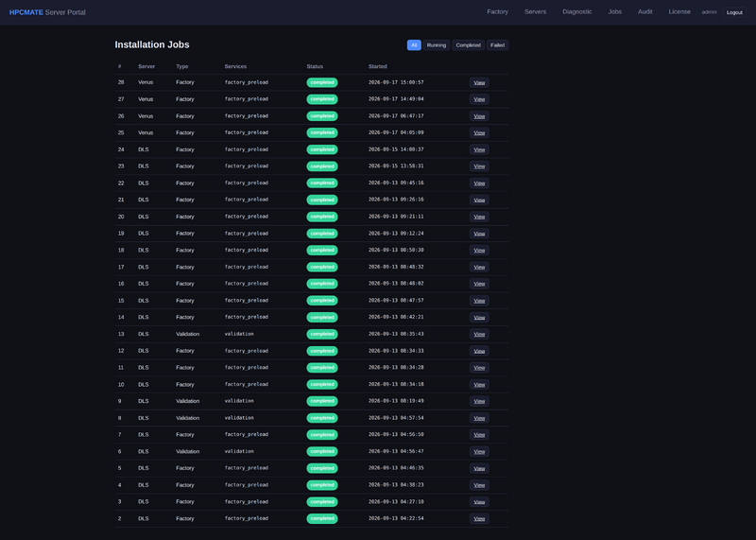Click the completed status of job 13
Image resolution: width=756 pixels, height=540 pixels.
(x=322, y=334)
